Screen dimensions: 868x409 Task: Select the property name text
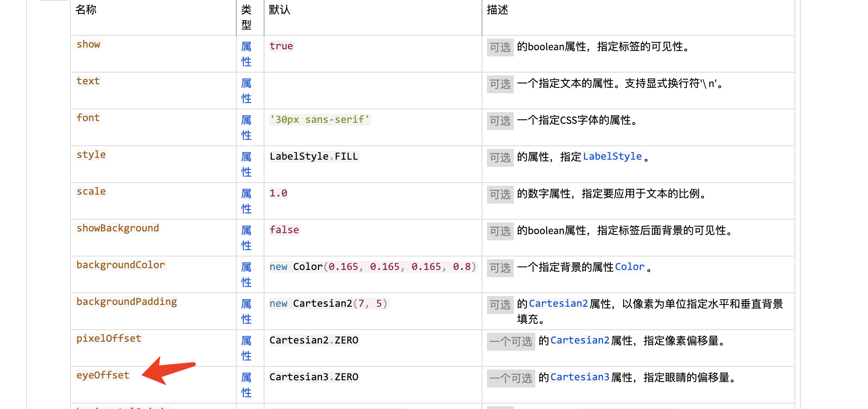88,81
